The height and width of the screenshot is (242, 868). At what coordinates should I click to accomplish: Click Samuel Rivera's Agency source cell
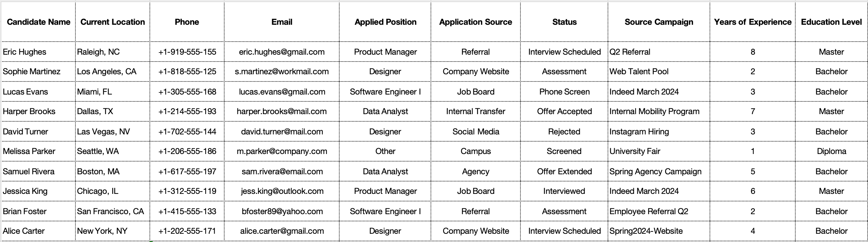[476, 172]
